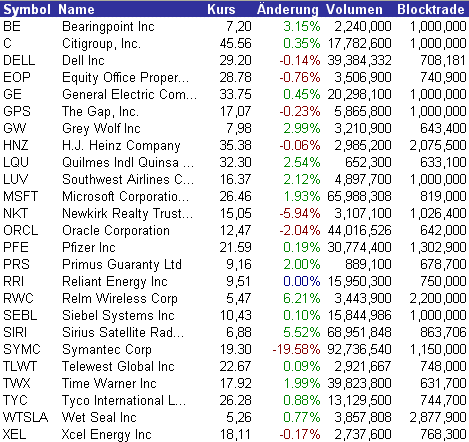The height and width of the screenshot is (442, 469).
Task: Select H.J. Heinz Company's blocktrade 2,075,500
Action: click(x=438, y=145)
